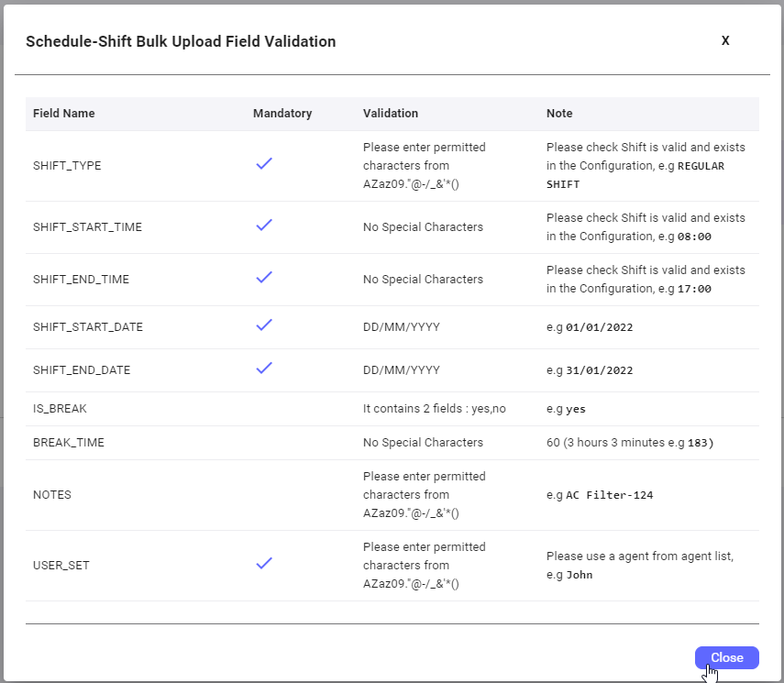
Task: Select the SHIFT_START_DATE field name
Action: point(88,327)
